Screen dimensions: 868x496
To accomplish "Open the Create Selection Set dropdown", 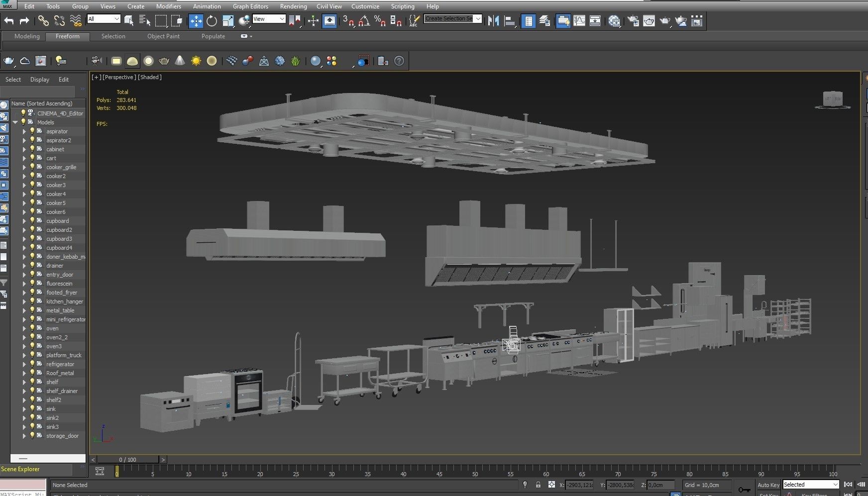I will (x=453, y=18).
